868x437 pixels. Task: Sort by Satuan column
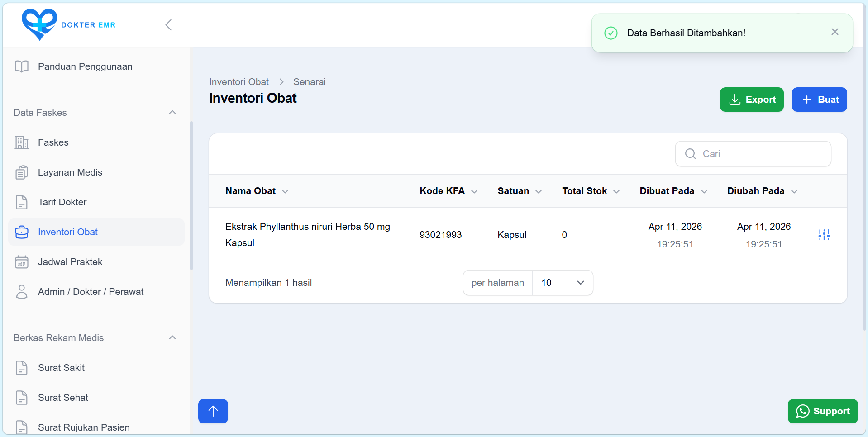[x=520, y=191]
